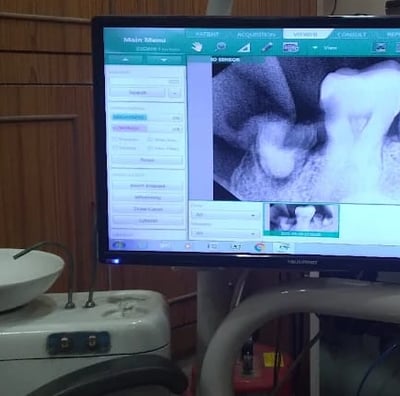Select the hand pan tool
Viewport: 400px width, 396px height.
pos(197,47)
